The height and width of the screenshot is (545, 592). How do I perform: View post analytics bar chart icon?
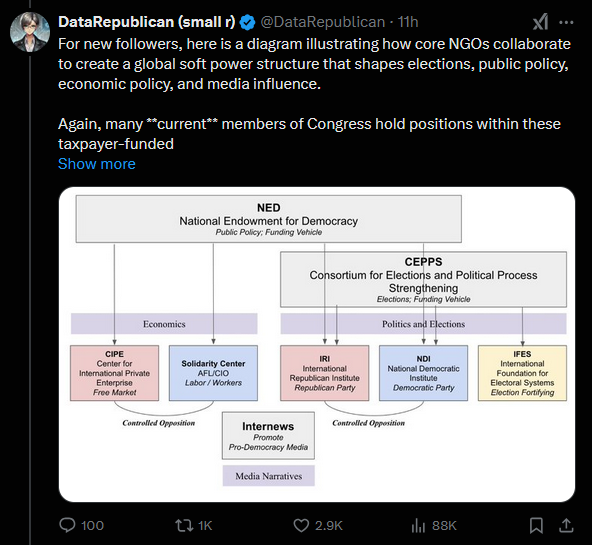418,525
